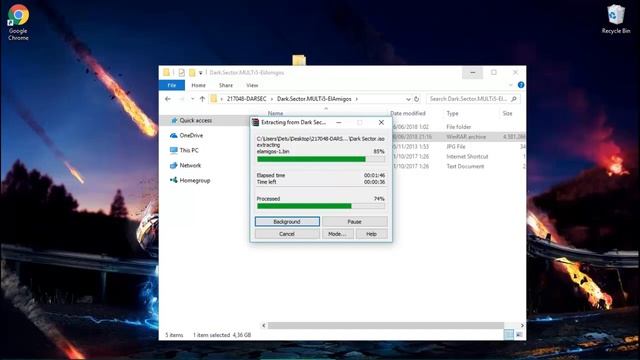This screenshot has height=360, width=640.
Task: Expand breadcrumb arrow after Dark.Sector.MULTi5-ElAmigos
Action: [x=356, y=99]
